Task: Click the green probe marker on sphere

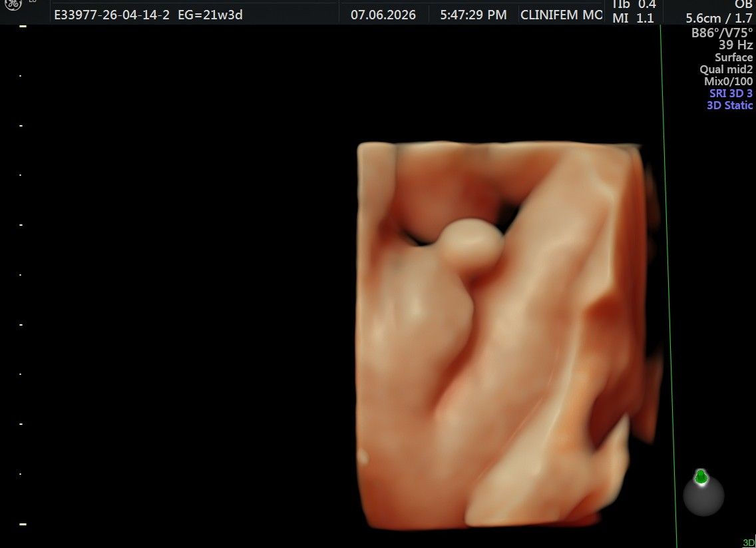Action: coord(701,477)
